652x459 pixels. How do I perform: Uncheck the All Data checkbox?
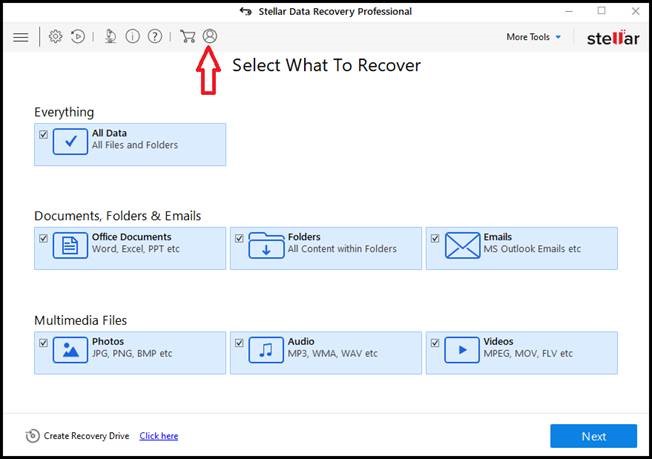[x=43, y=134]
